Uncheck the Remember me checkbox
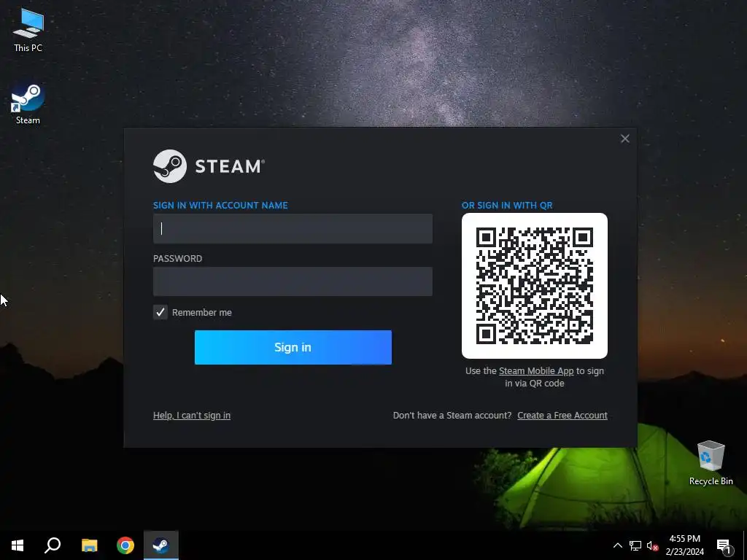The width and height of the screenshot is (747, 560). [160, 312]
